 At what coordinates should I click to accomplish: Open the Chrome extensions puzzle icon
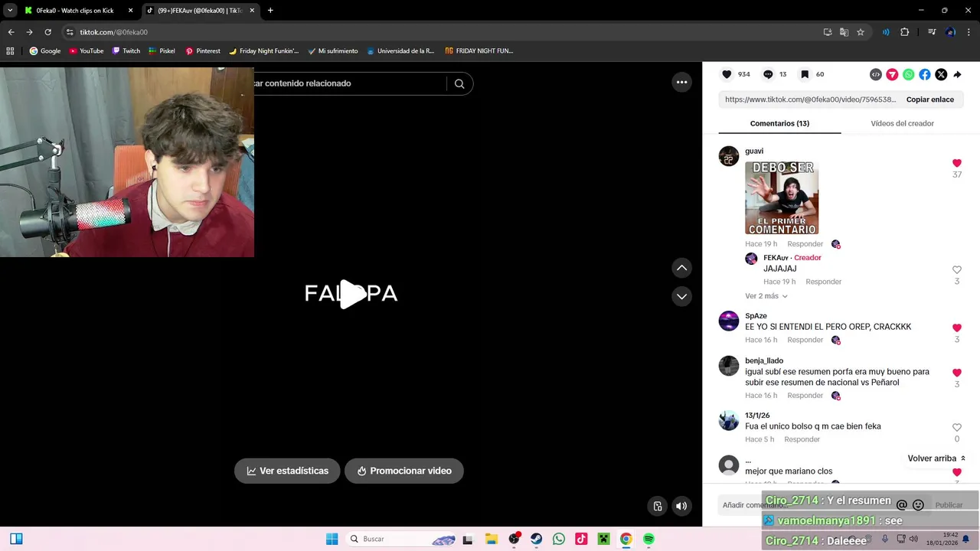(905, 32)
